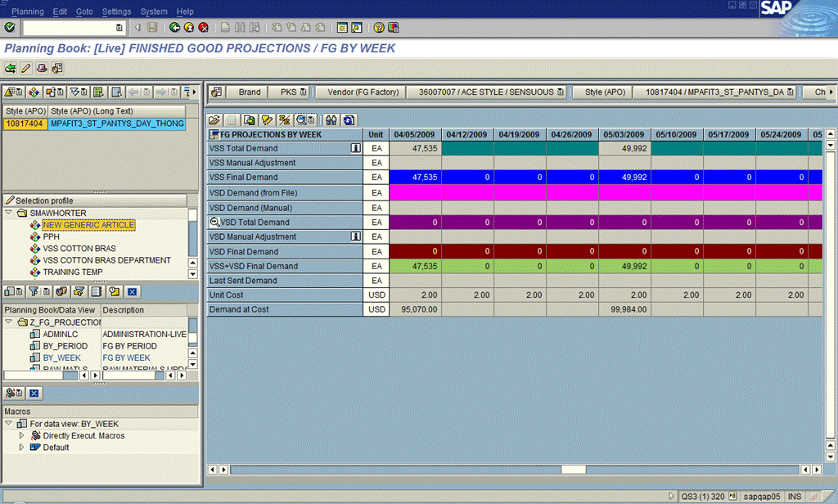Open the Edit menu
This screenshot has width=838, height=504.
(60, 11)
